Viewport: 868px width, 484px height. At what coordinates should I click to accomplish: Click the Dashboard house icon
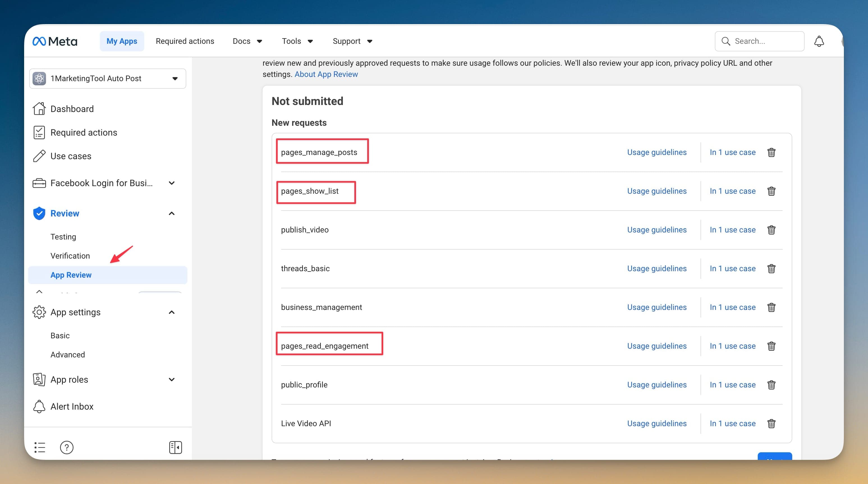pos(39,109)
